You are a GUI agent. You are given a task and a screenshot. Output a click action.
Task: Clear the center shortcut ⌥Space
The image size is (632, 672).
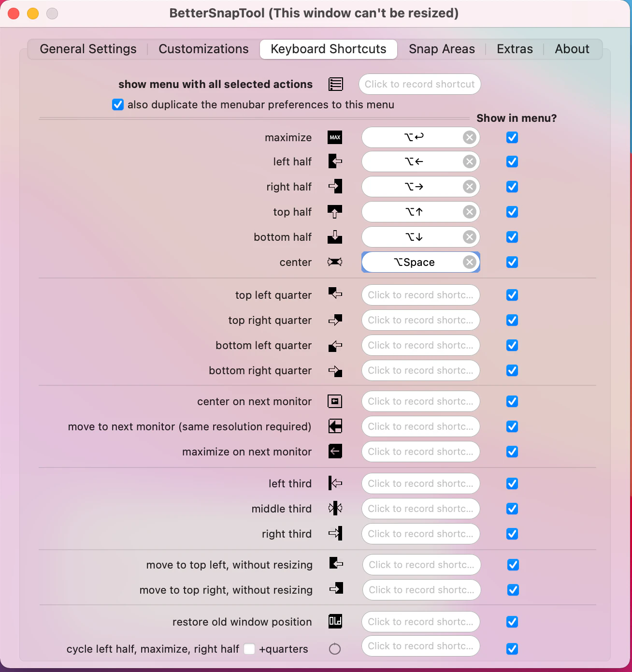coord(469,262)
